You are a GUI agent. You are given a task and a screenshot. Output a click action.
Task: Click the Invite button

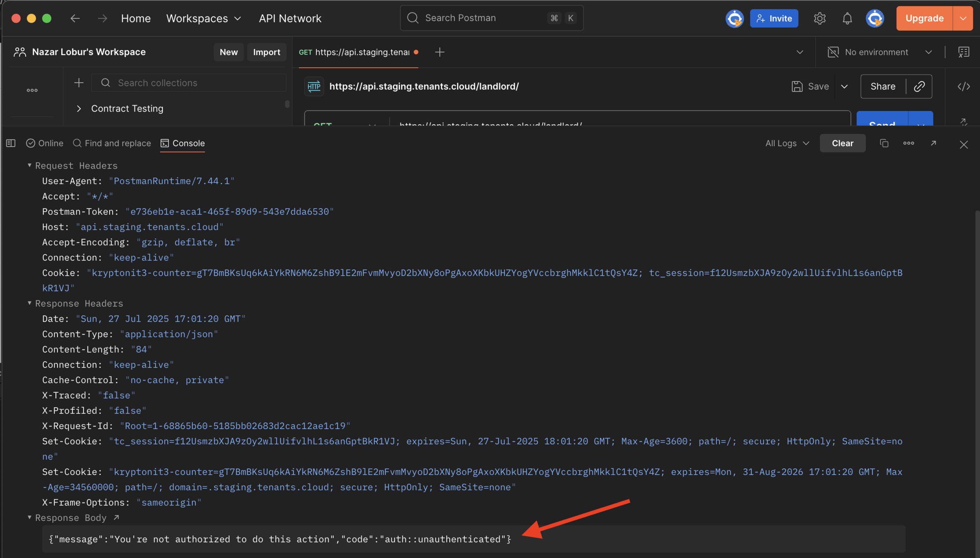tap(774, 18)
